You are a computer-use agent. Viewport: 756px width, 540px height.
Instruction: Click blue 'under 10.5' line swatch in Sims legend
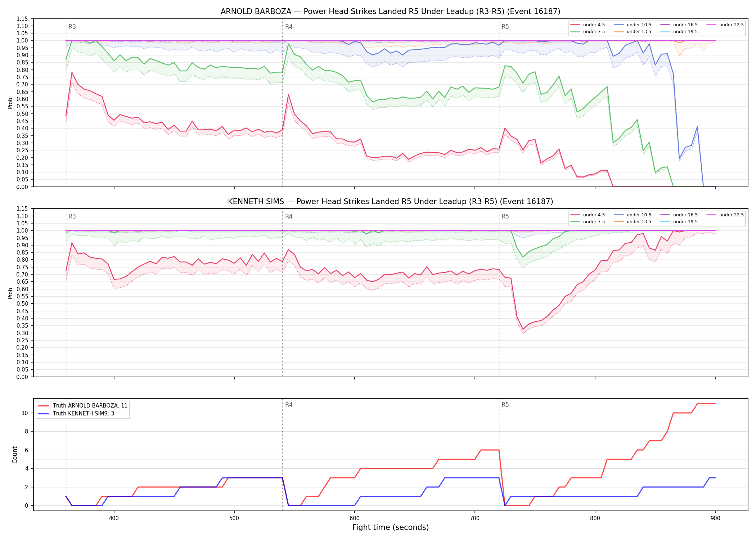[x=619, y=215]
